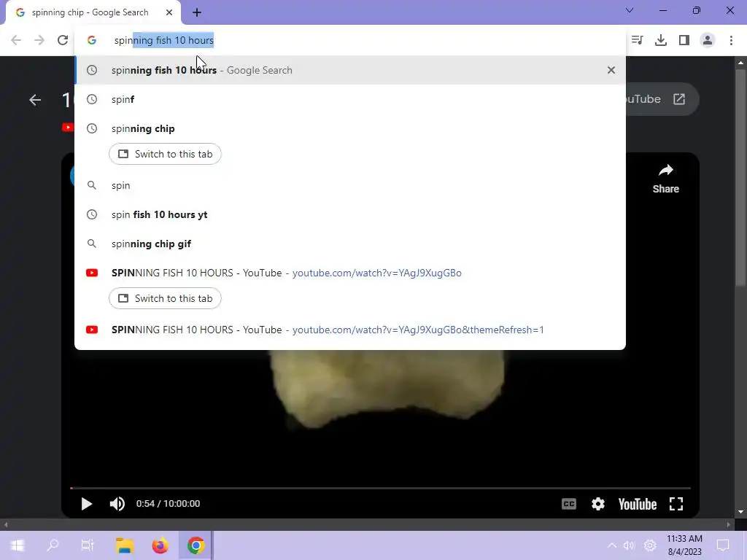This screenshot has height=560, width=747.
Task: Play the video with the play button
Action: pyautogui.click(x=86, y=503)
